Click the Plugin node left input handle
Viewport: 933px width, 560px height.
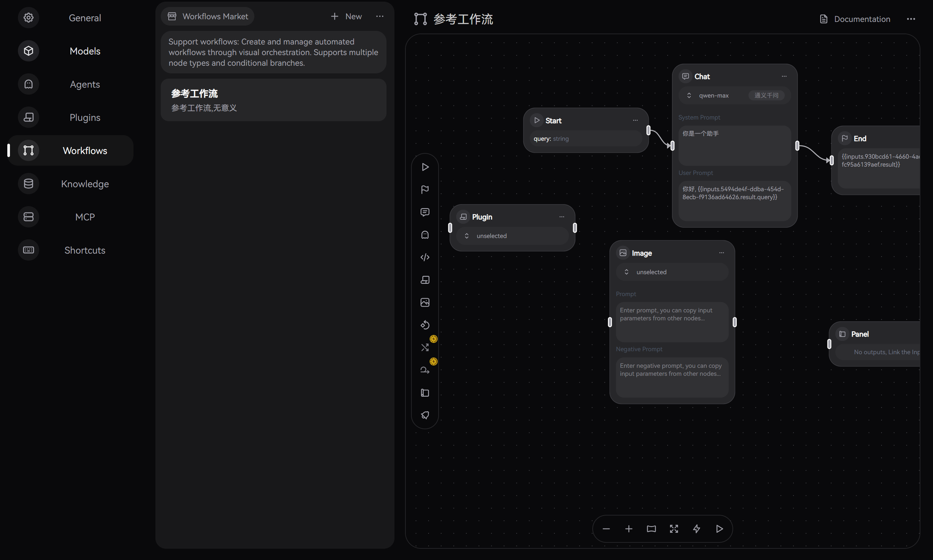(450, 227)
